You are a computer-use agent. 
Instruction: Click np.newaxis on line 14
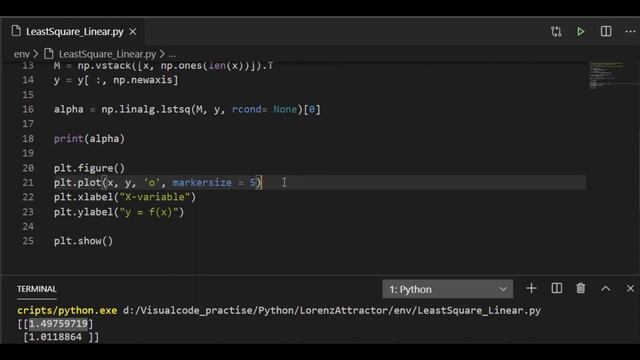143,80
